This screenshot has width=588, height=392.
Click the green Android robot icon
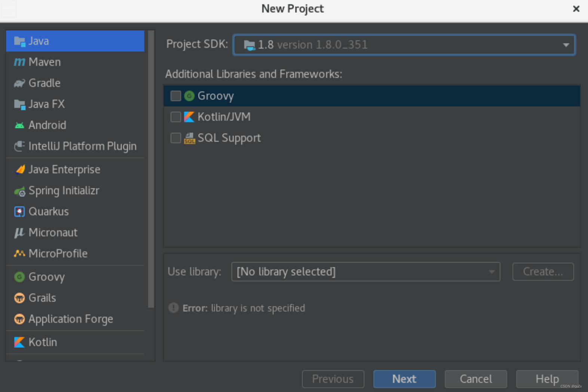tap(19, 125)
